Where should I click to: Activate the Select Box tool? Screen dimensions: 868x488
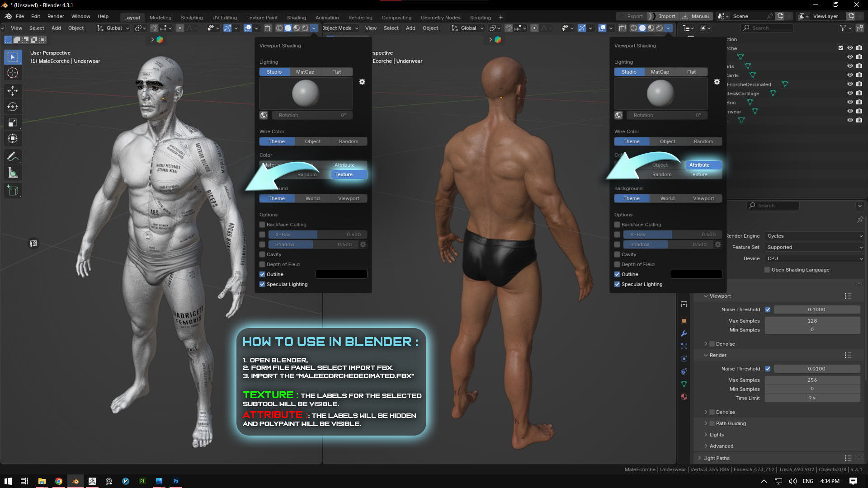13,57
